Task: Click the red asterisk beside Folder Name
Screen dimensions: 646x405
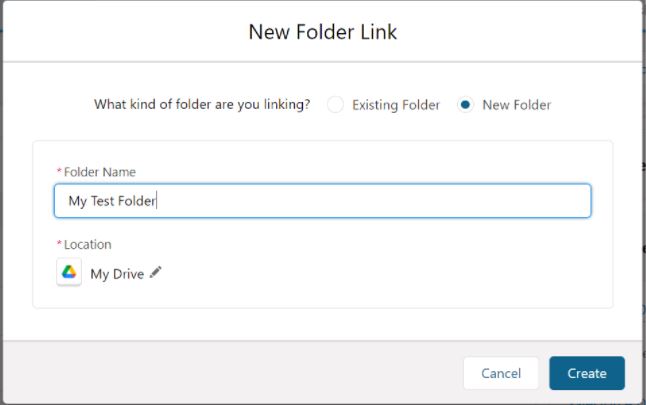Action: pyautogui.click(x=59, y=171)
